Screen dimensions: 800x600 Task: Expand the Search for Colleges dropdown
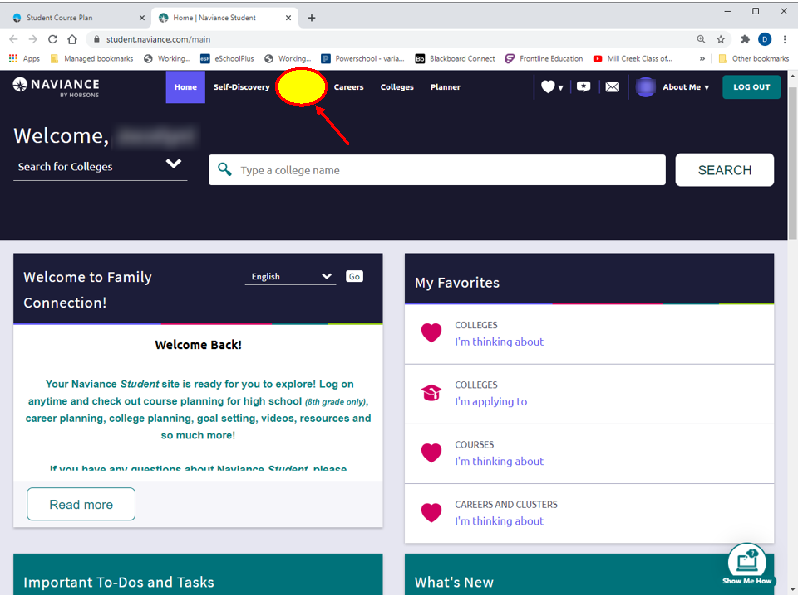click(100, 166)
